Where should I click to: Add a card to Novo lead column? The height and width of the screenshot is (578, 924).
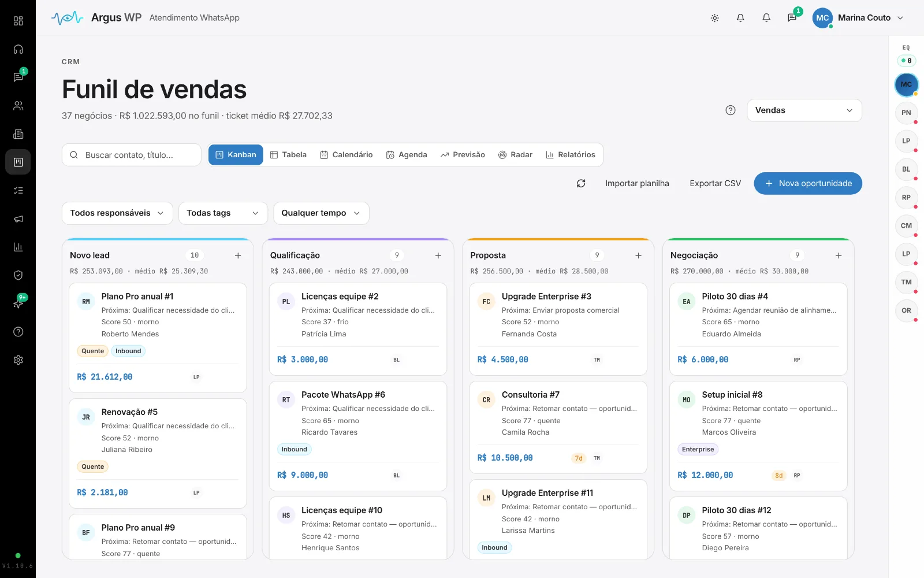[238, 255]
